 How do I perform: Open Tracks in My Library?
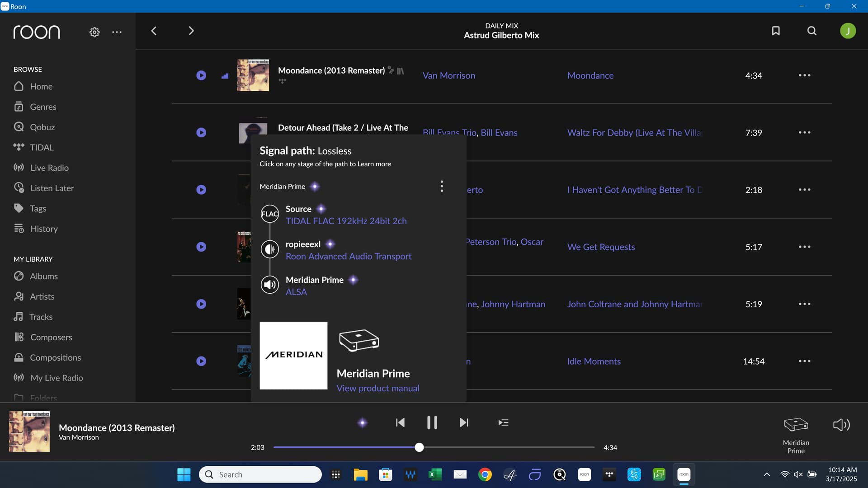pyautogui.click(x=33, y=317)
